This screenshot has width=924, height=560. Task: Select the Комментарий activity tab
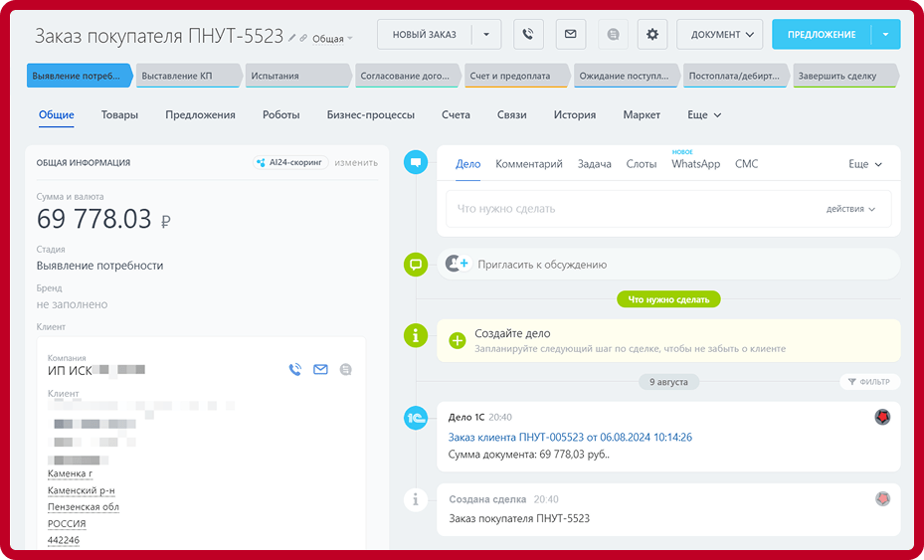point(529,164)
